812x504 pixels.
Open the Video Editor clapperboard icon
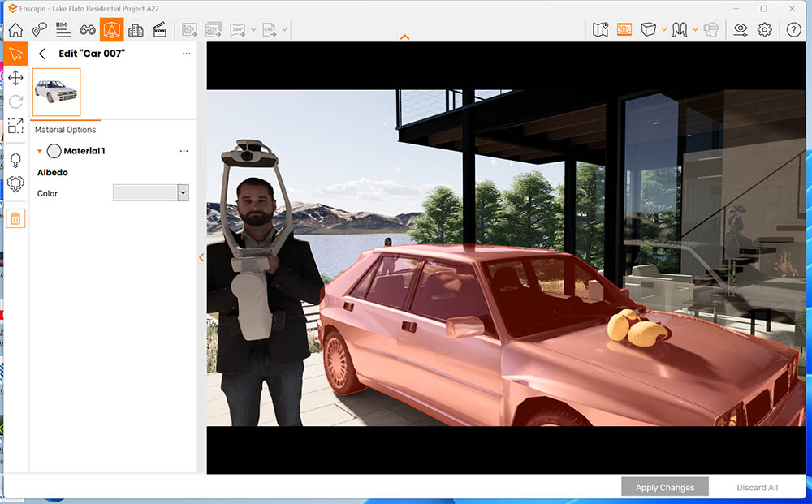[x=159, y=30]
